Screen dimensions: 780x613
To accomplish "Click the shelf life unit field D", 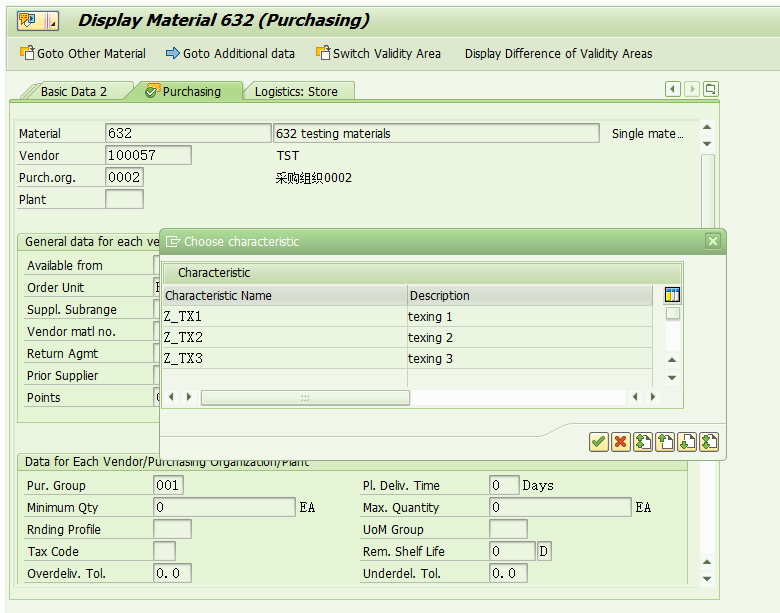I will pos(544,551).
